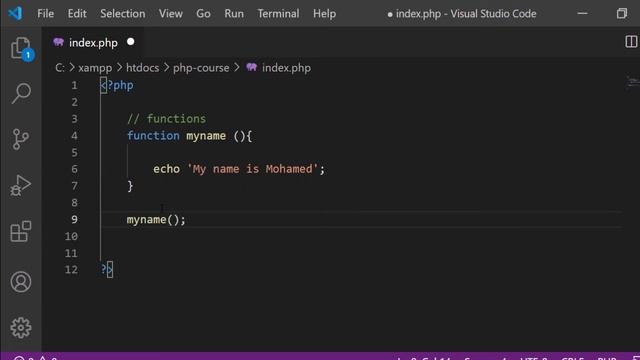
Task: Open the Selection menu
Action: pyautogui.click(x=122, y=13)
